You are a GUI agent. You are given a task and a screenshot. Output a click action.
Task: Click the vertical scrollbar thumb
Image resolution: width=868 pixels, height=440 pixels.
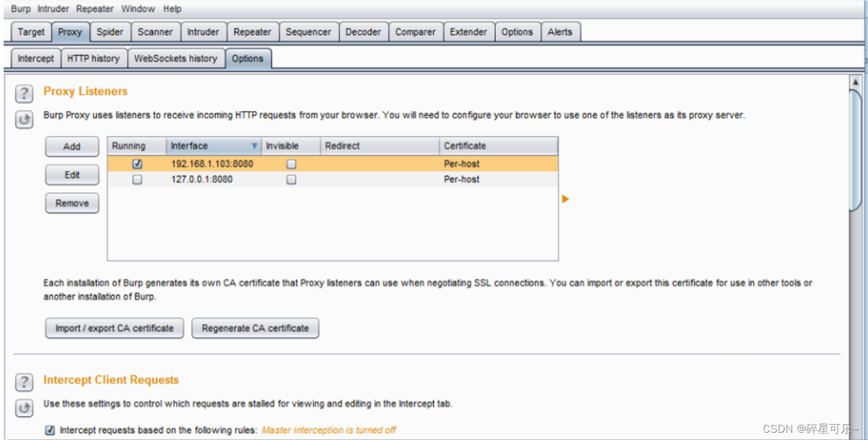(855, 150)
